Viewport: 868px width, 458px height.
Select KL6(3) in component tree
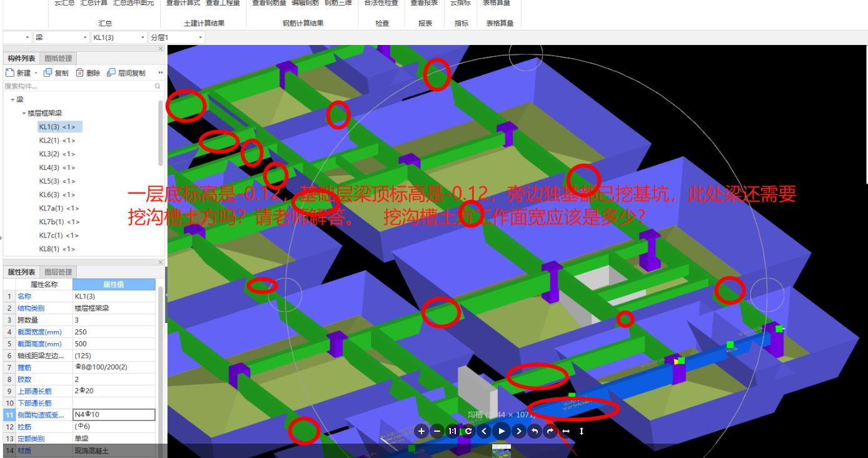pos(57,195)
